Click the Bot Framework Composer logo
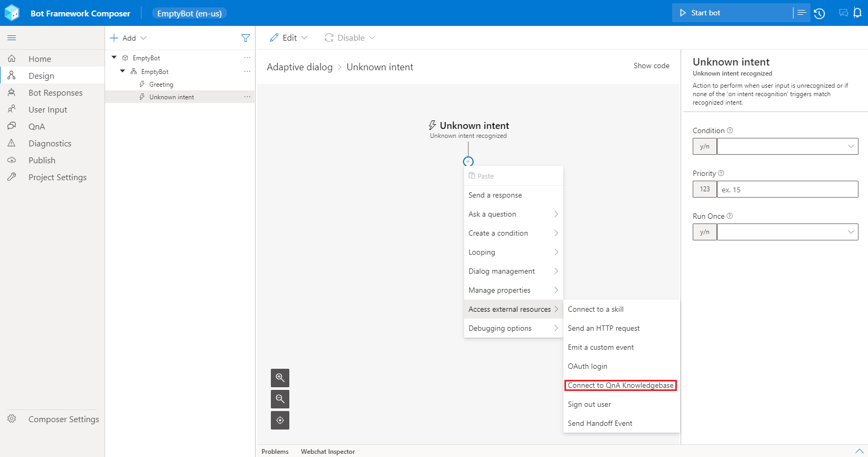868x457 pixels. pos(12,13)
